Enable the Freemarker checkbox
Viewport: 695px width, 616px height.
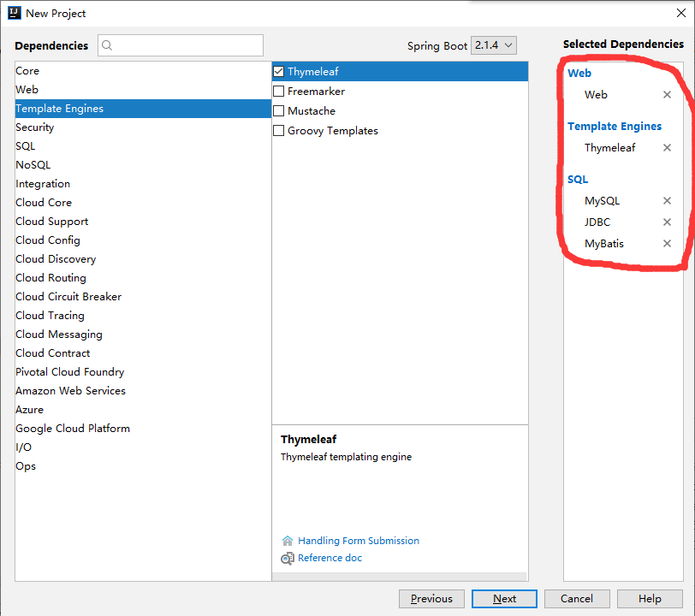[x=278, y=92]
